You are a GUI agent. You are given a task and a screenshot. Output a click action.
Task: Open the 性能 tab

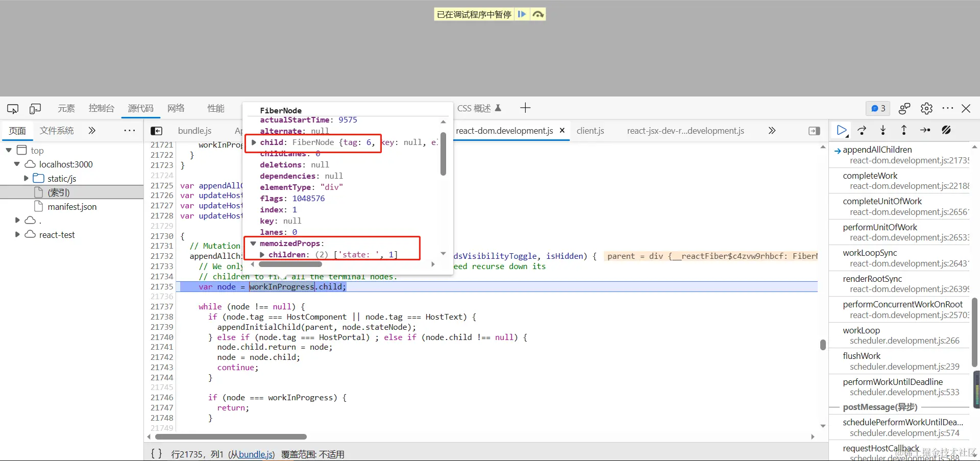tap(216, 108)
